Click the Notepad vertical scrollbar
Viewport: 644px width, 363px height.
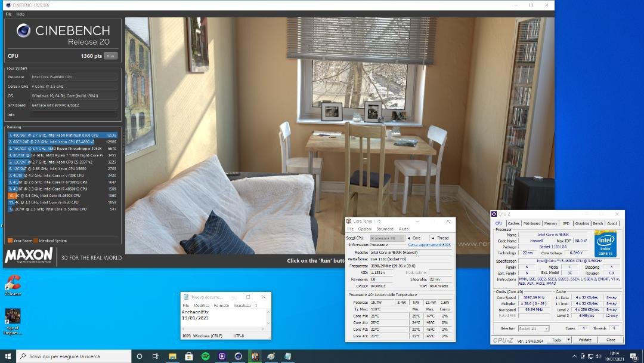click(268, 318)
